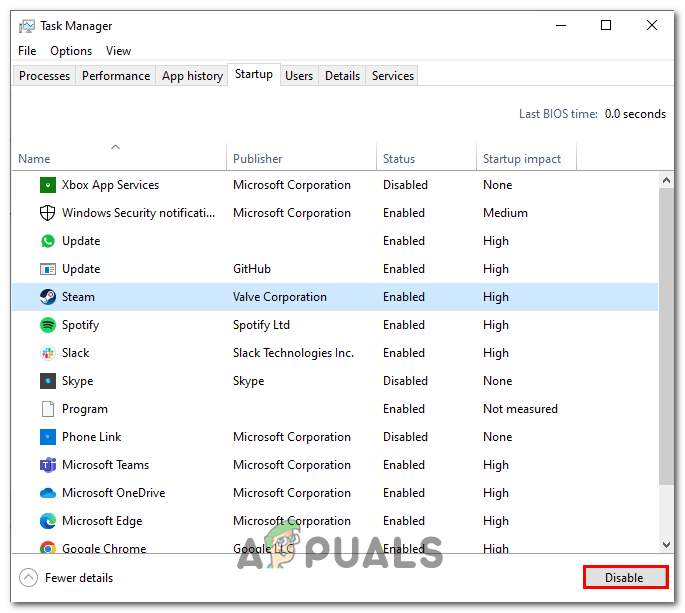Click the scrollbar down arrow

(x=666, y=545)
